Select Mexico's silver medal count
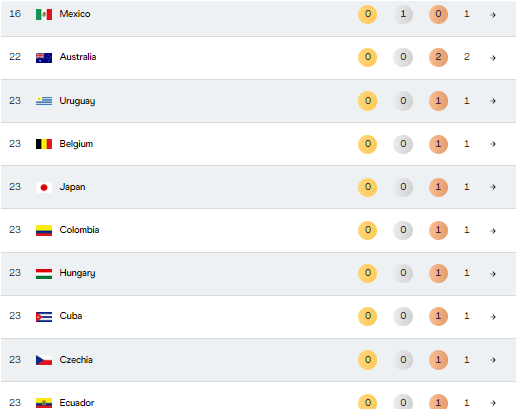Screen dimensions: 516x409 click(x=403, y=14)
